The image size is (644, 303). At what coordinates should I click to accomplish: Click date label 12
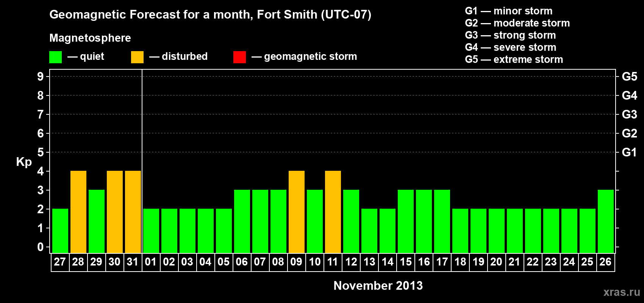(351, 262)
